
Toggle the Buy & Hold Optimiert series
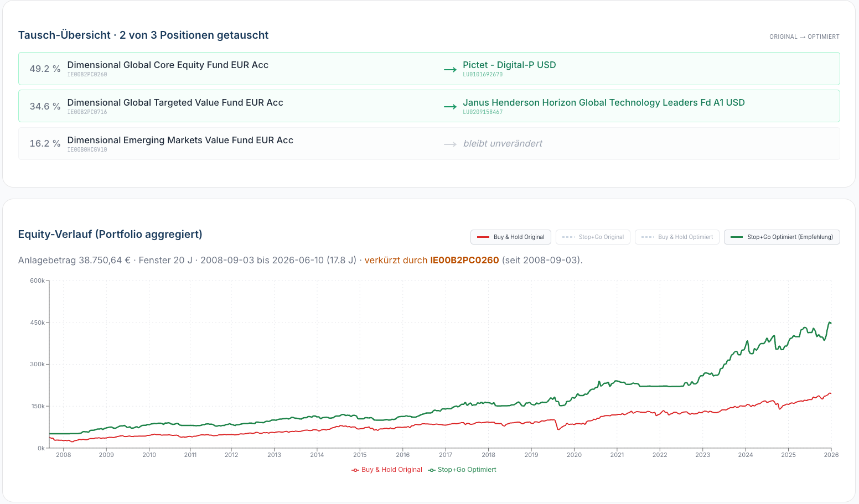click(677, 237)
